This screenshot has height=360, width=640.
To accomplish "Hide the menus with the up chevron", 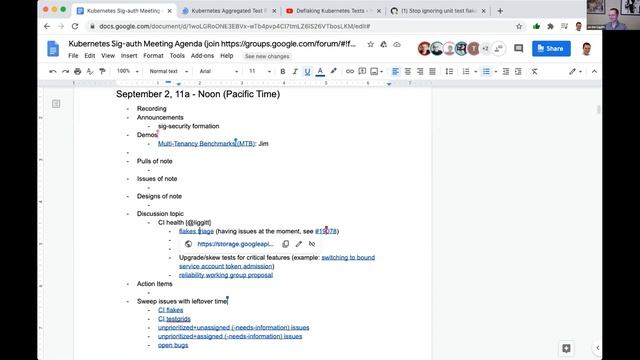I will [594, 71].
